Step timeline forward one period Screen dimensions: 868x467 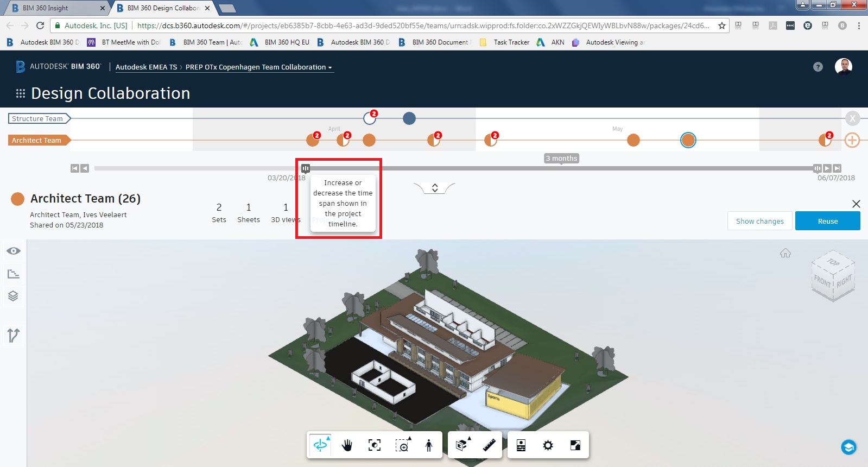point(827,168)
